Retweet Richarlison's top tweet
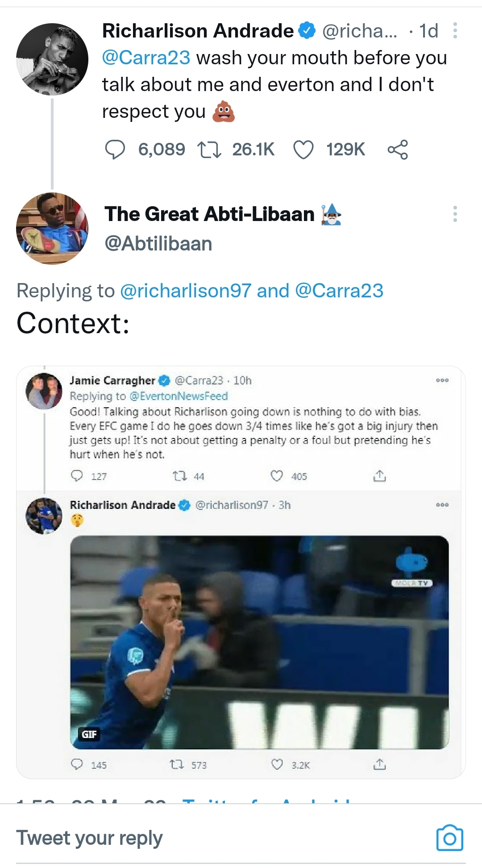Image resolution: width=482 pixels, height=868 pixels. click(209, 150)
